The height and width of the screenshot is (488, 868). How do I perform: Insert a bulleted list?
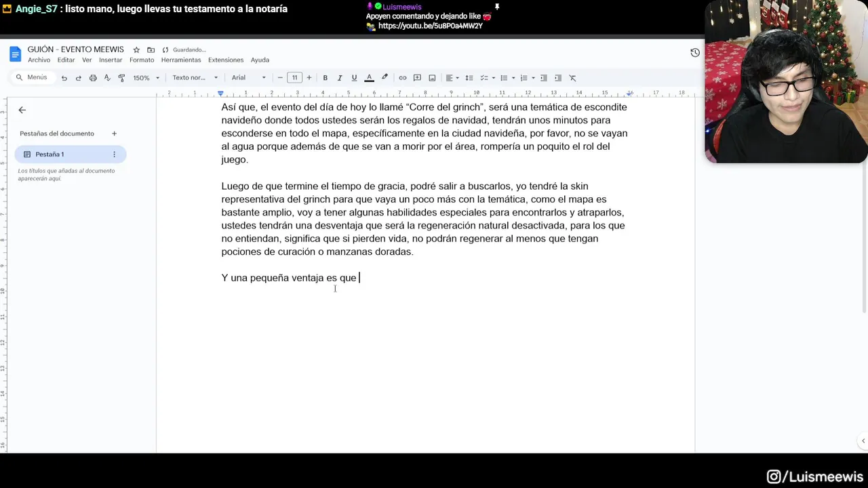[503, 78]
